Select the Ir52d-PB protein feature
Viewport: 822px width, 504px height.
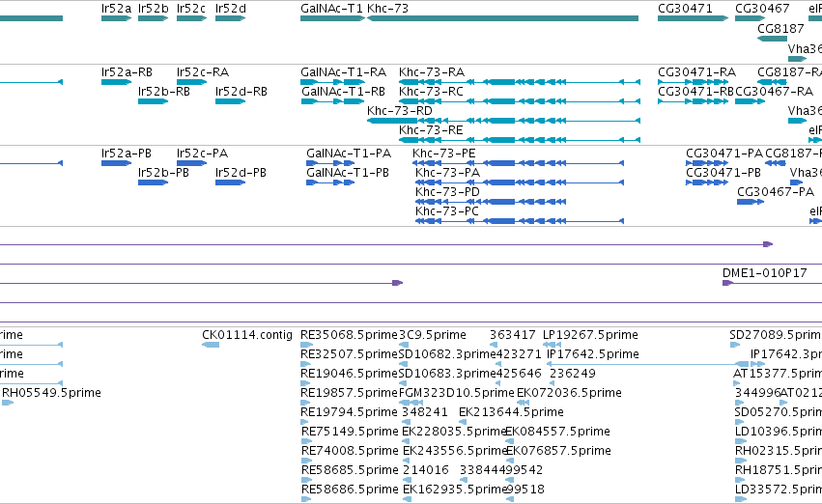pos(230,182)
